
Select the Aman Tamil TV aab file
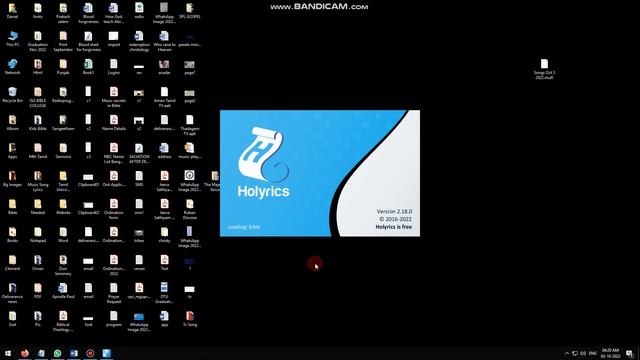point(164,98)
